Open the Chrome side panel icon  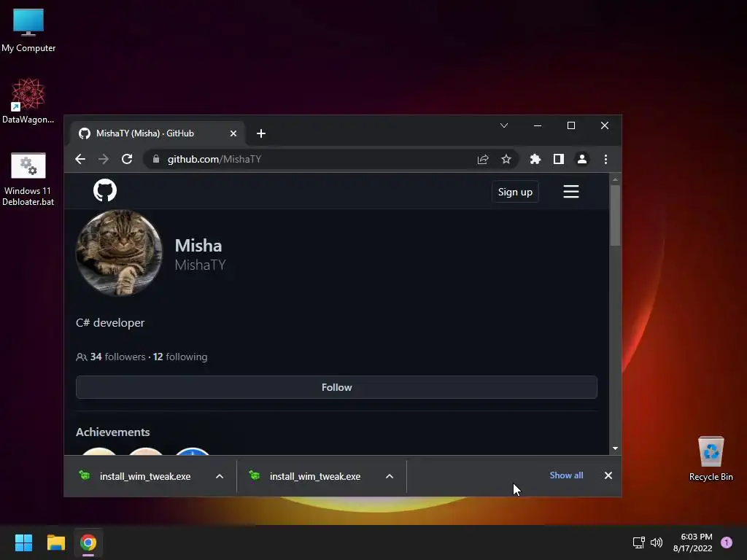[x=558, y=159]
